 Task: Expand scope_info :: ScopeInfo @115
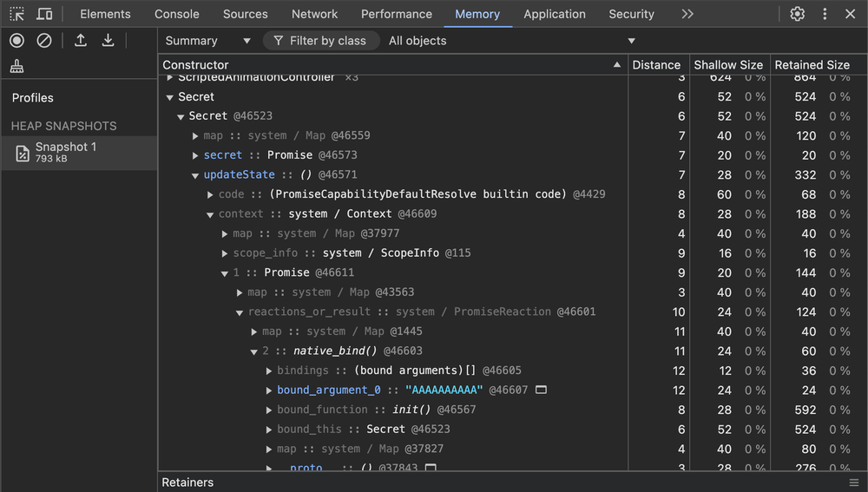coord(224,253)
